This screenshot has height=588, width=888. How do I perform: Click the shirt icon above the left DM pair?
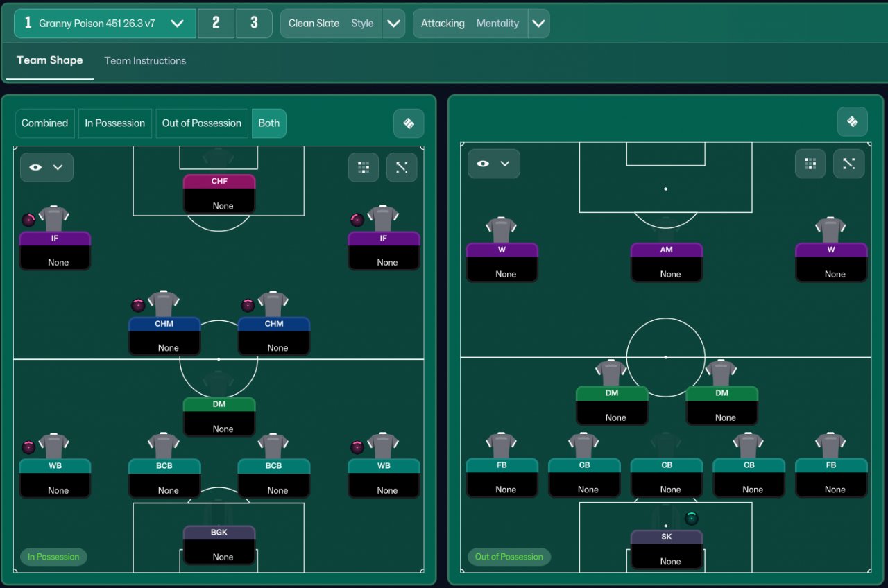click(611, 373)
